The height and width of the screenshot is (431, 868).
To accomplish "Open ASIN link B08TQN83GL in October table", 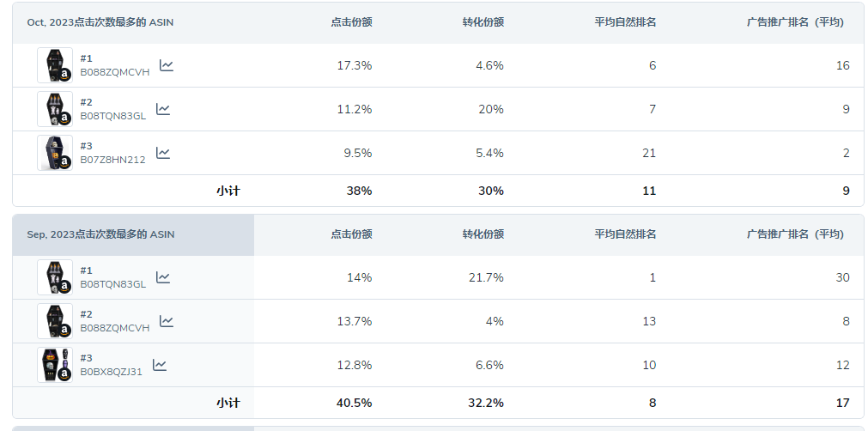I will tap(113, 116).
